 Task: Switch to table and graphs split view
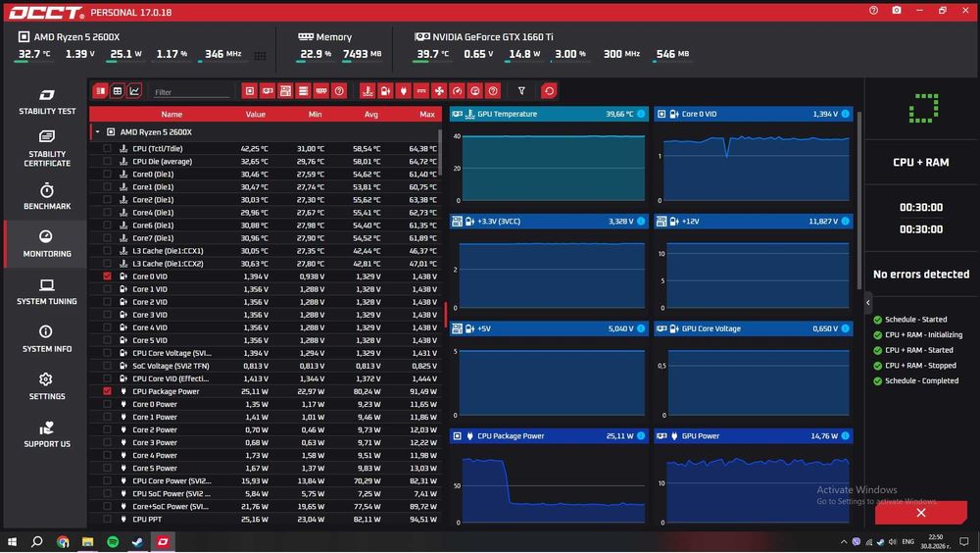pos(101,91)
